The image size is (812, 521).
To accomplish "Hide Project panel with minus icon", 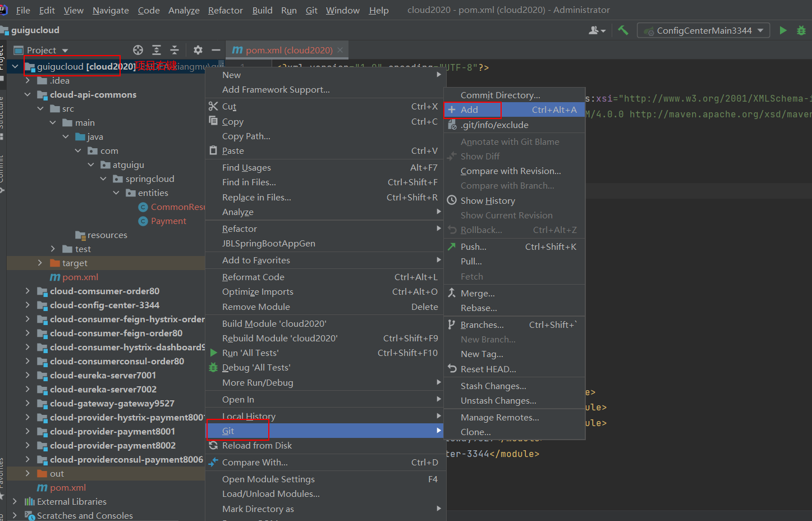I will (215, 50).
